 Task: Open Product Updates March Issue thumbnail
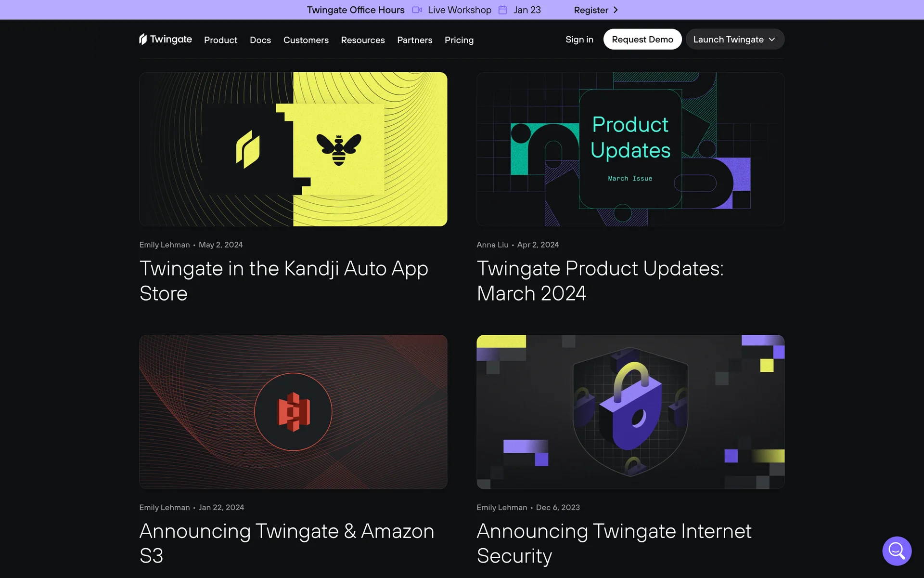pyautogui.click(x=630, y=149)
